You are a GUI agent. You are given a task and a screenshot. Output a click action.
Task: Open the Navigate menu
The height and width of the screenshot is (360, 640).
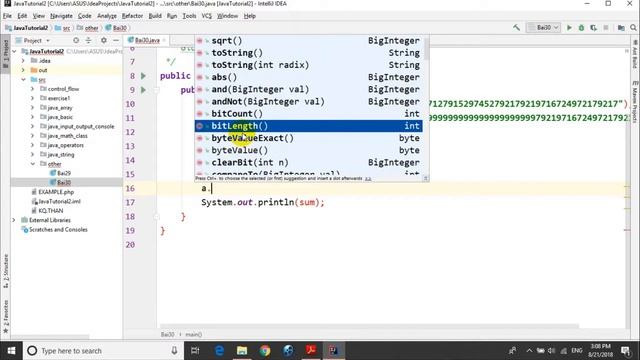[x=61, y=16]
